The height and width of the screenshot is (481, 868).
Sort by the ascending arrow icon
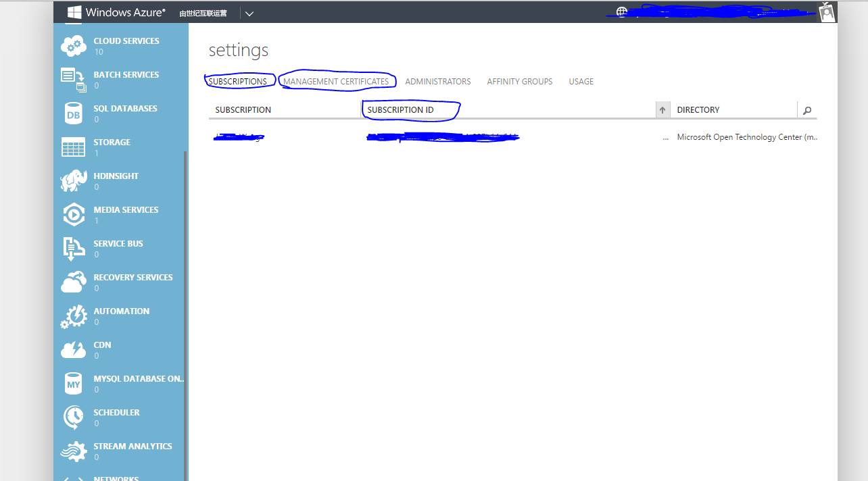coord(662,110)
